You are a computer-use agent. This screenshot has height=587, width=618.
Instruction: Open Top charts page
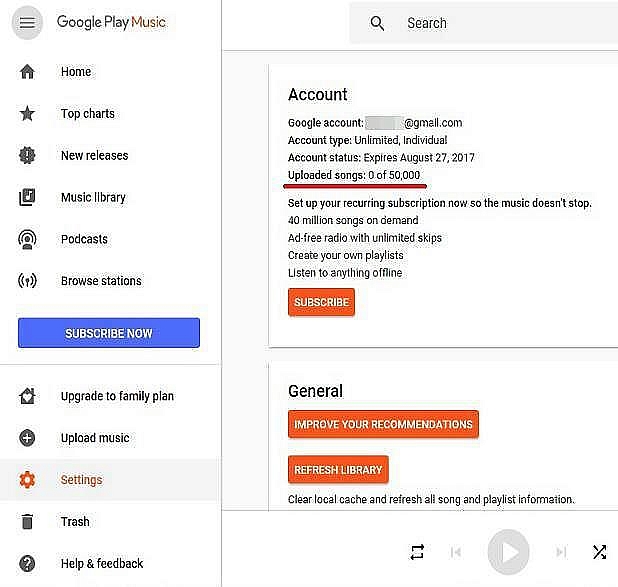(87, 114)
